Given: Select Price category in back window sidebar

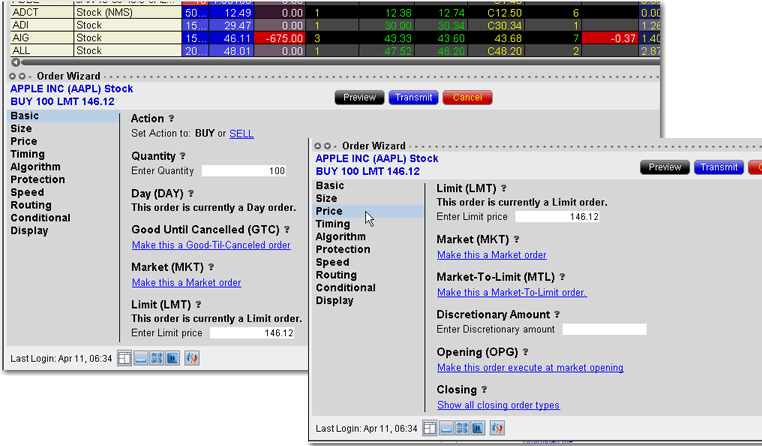Looking at the screenshot, I should pos(24,141).
